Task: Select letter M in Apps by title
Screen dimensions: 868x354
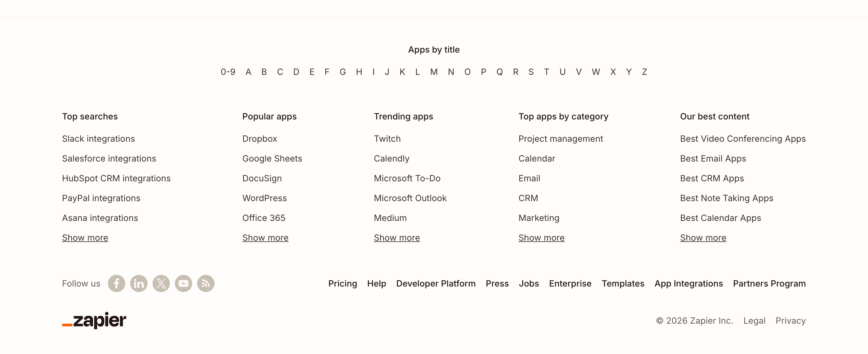Action: pyautogui.click(x=434, y=72)
